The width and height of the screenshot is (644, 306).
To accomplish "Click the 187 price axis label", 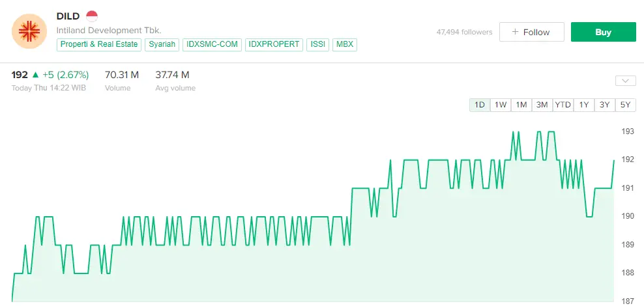I will (629, 301).
